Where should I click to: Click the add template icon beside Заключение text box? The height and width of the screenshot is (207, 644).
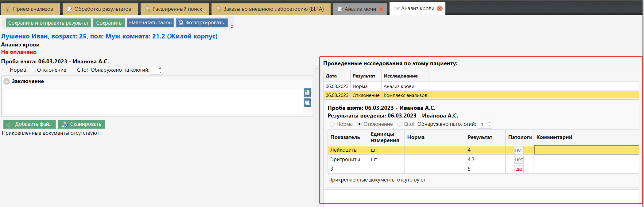click(307, 92)
